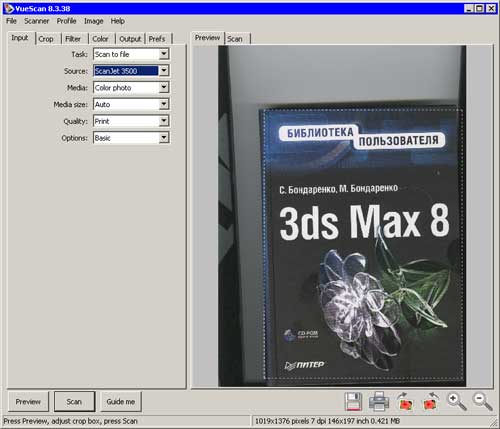Screen dimensions: 500x429
Task: Rotate image right using toolbar icon
Action: (405, 401)
